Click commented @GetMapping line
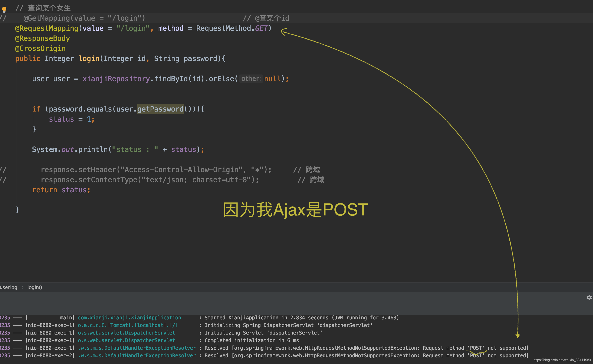The image size is (593, 364). (84, 18)
